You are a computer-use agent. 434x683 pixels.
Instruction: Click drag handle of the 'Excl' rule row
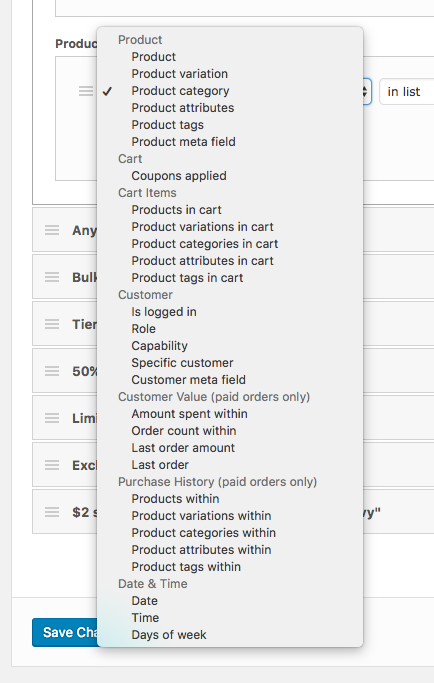click(x=52, y=465)
